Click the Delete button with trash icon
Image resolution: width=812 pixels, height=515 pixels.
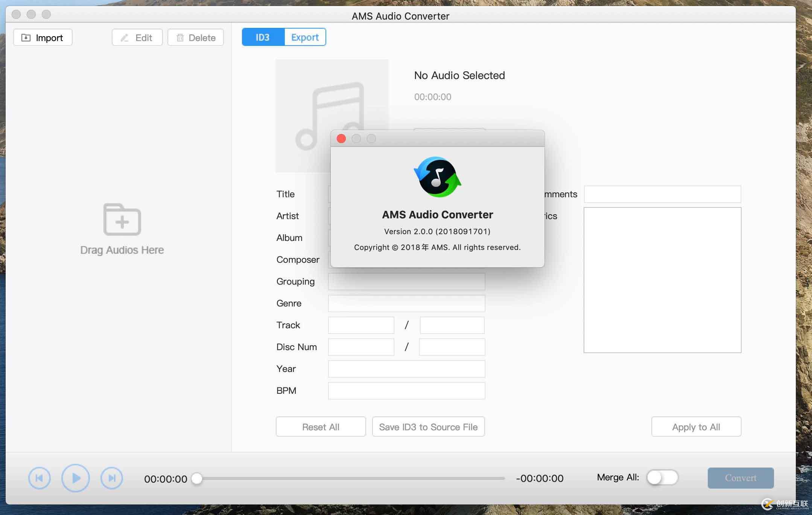click(x=196, y=38)
